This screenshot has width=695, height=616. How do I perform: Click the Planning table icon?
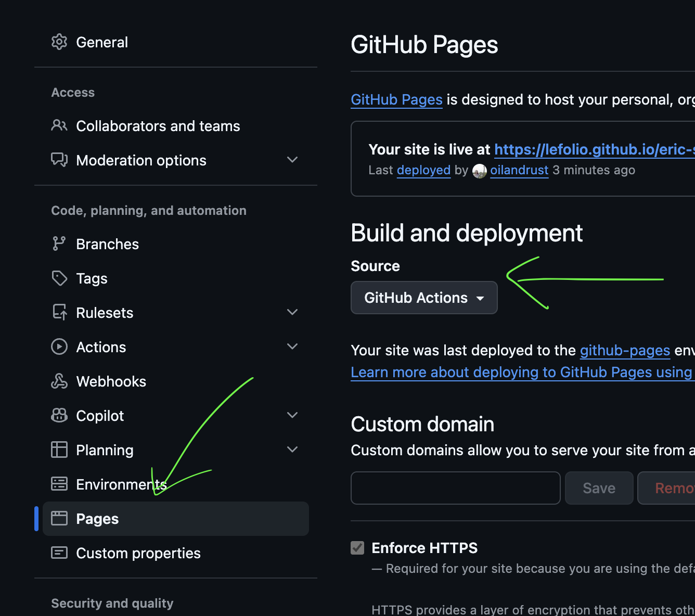pyautogui.click(x=59, y=450)
